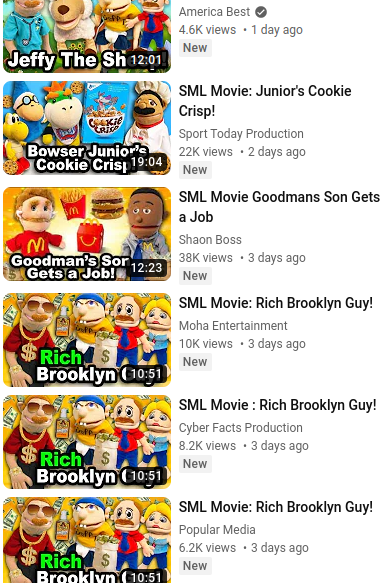Click the verified badge beside America Best
Image resolution: width=382 pixels, height=583 pixels.
261,12
